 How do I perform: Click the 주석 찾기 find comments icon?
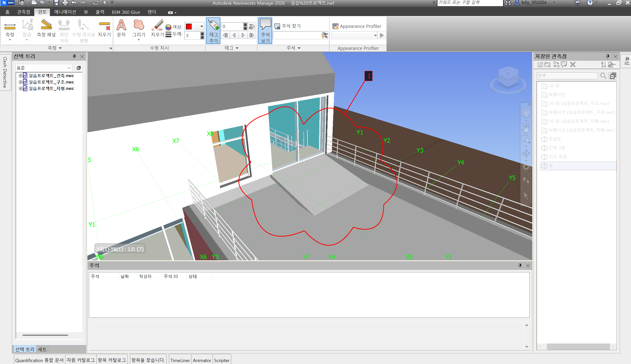click(x=277, y=26)
